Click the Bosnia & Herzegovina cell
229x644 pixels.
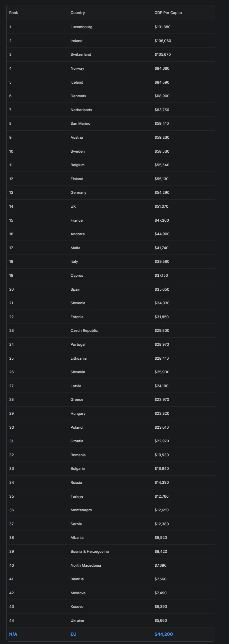click(x=89, y=551)
